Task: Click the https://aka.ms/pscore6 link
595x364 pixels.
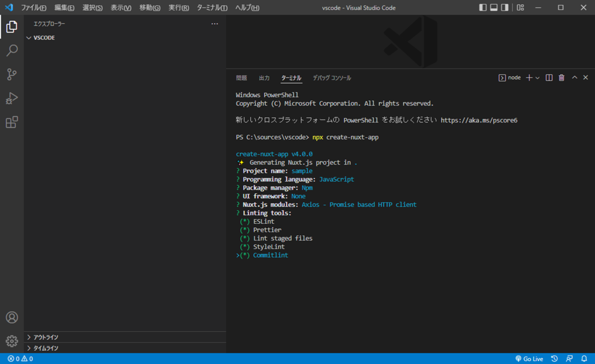Action: tap(479, 121)
